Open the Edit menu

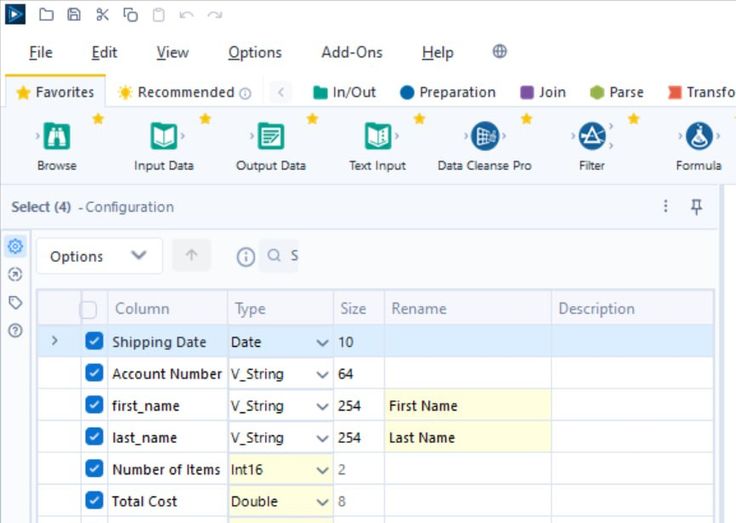(x=104, y=53)
